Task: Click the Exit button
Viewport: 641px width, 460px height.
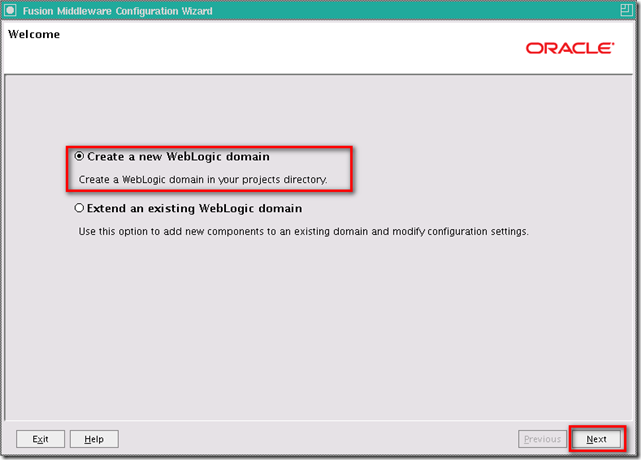Action: click(x=40, y=439)
